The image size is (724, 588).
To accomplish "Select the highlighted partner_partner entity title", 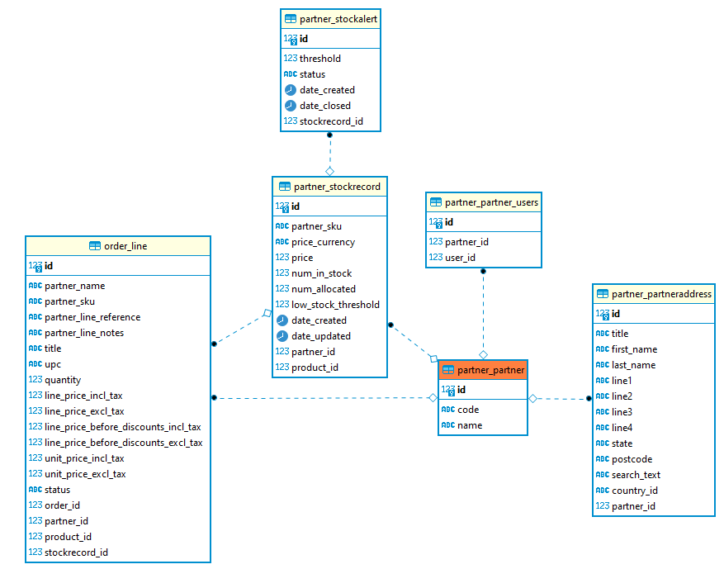I will (490, 370).
